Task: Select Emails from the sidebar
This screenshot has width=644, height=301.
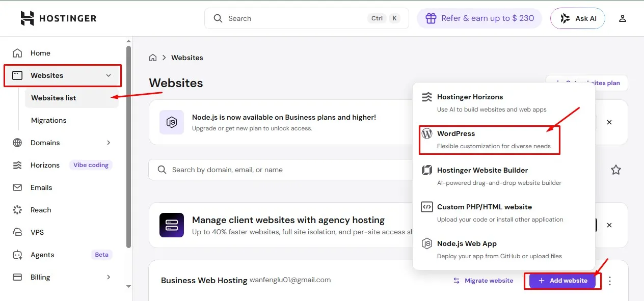Action: [x=41, y=187]
